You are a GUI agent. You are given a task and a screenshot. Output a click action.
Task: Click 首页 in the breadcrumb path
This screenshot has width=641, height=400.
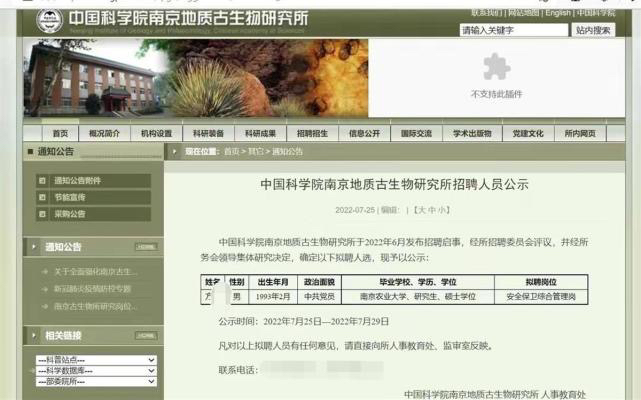(231, 151)
